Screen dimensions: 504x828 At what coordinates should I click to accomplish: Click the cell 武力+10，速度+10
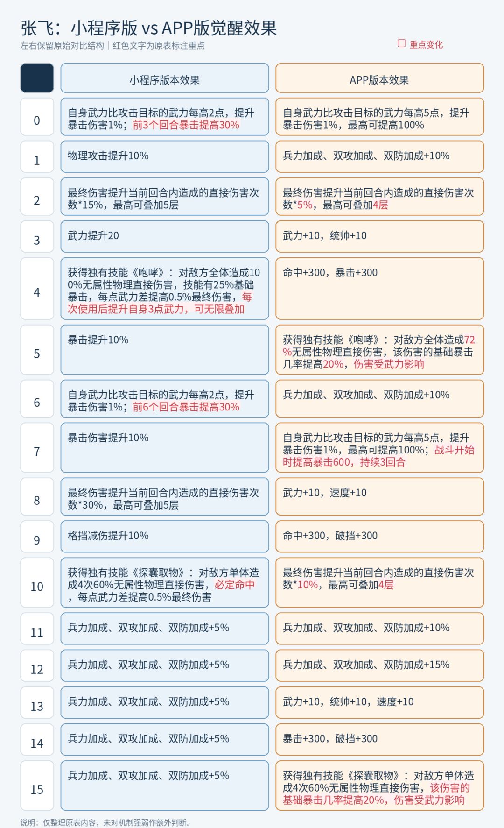point(379,496)
